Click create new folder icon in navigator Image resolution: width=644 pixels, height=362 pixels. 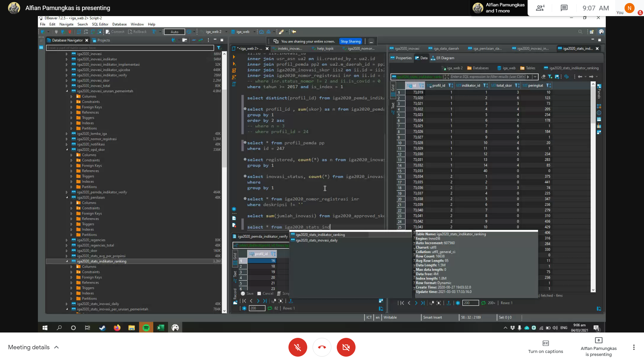pos(184,40)
